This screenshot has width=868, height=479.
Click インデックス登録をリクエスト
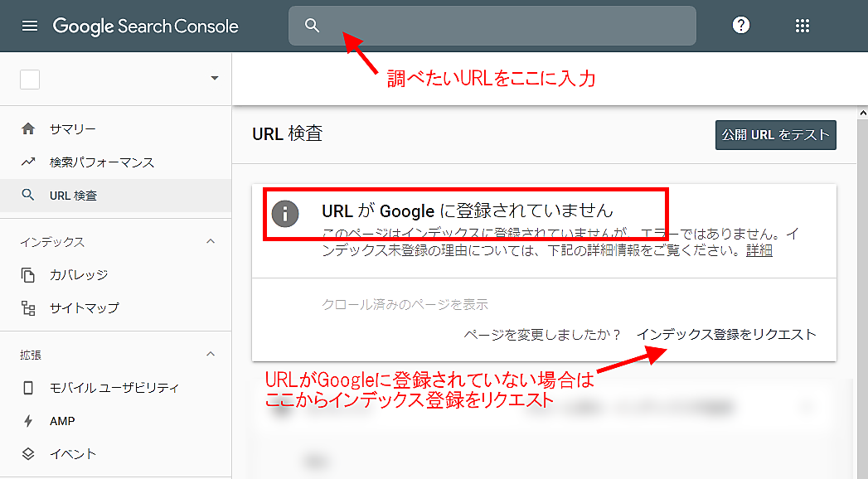pyautogui.click(x=726, y=335)
